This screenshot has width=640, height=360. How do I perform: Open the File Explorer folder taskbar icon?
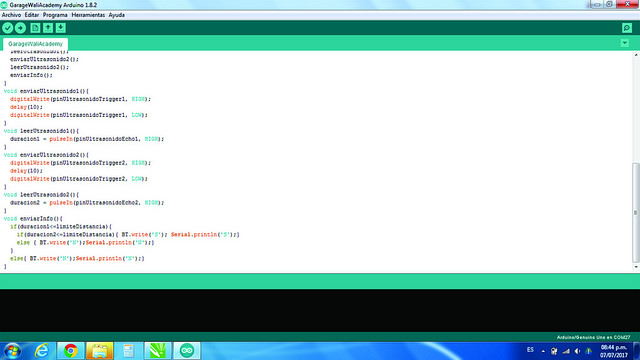point(100,351)
